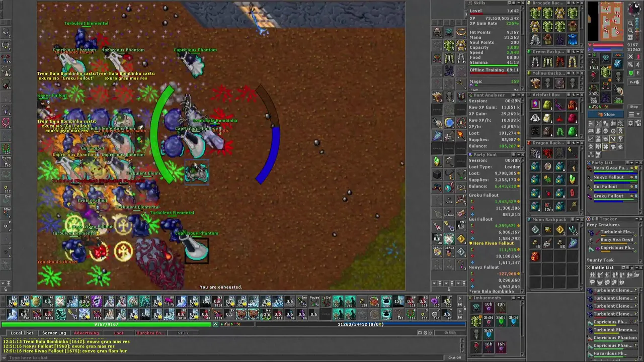This screenshot has width=644, height=362.
Task: Select the purple book in Artefact Box
Action: [535, 105]
